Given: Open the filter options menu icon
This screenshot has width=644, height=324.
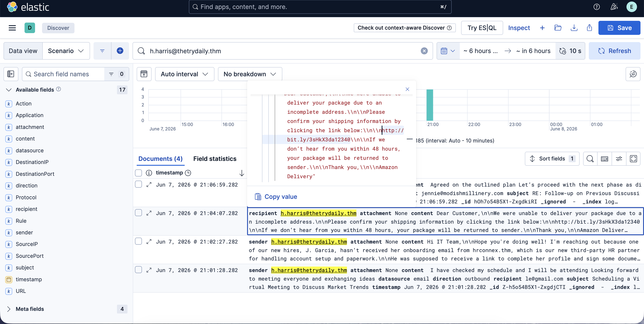Looking at the screenshot, I should tap(102, 51).
